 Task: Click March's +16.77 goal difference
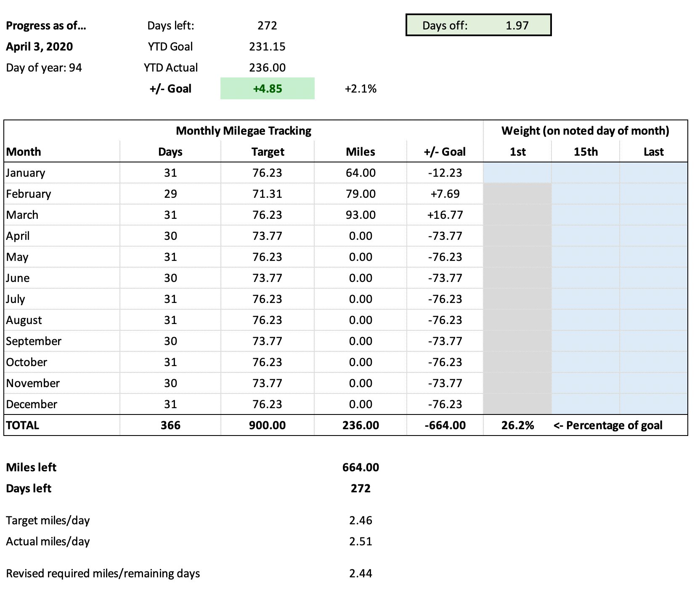(445, 215)
